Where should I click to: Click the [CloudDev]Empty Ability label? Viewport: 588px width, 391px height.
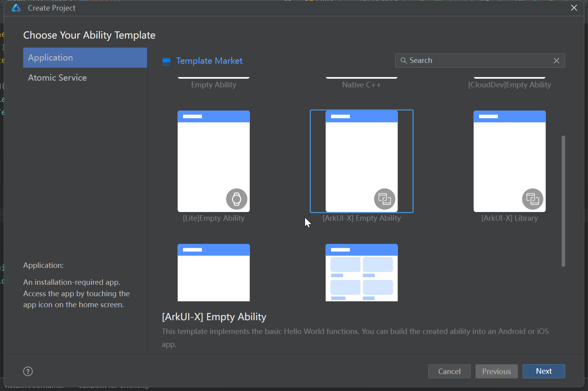tap(510, 85)
